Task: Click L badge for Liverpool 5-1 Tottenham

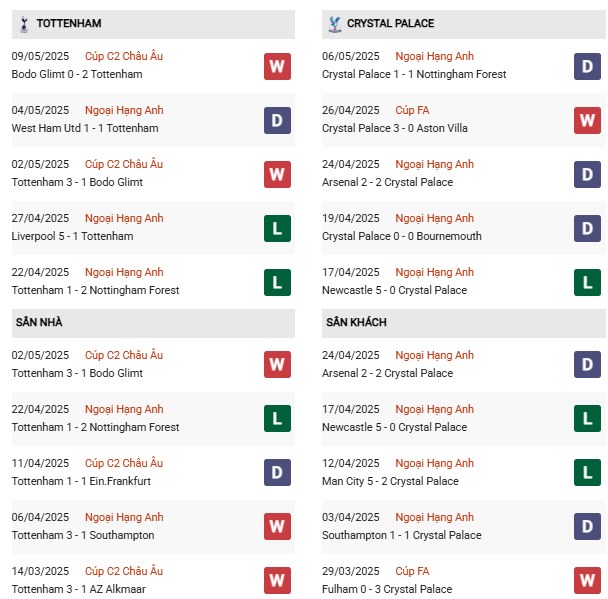Action: click(277, 228)
